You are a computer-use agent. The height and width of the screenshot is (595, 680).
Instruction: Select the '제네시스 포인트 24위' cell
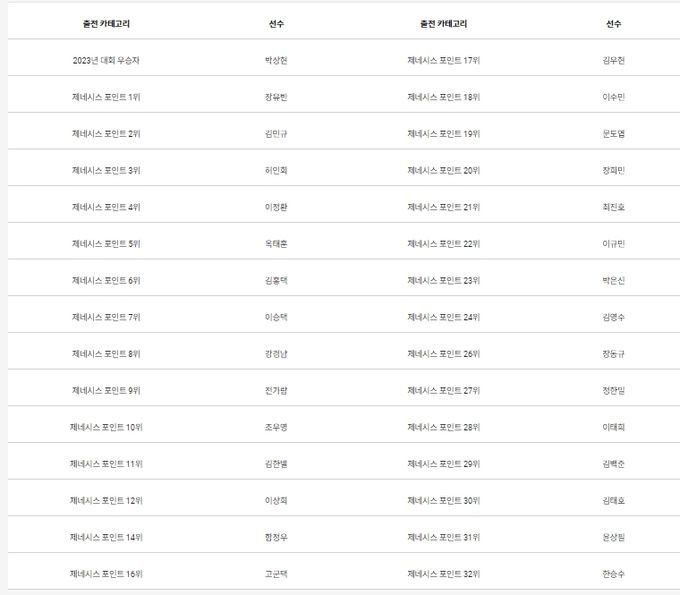pos(444,317)
